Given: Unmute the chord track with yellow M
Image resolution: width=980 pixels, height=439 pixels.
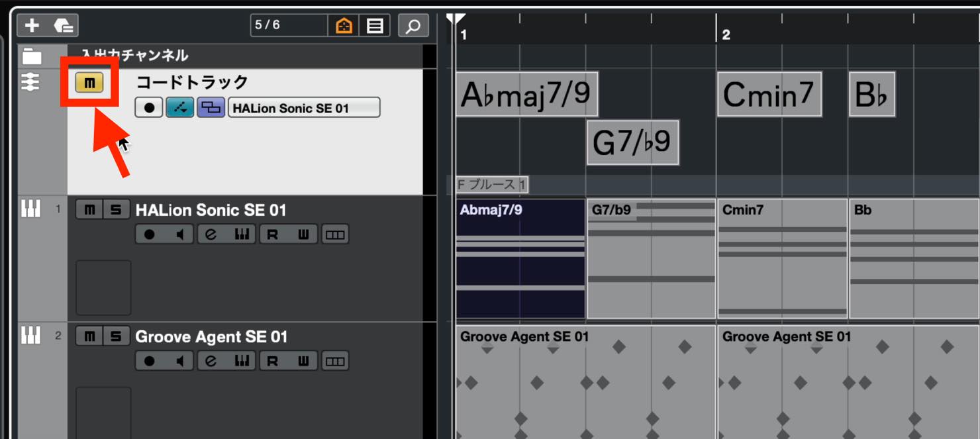Looking at the screenshot, I should point(89,83).
